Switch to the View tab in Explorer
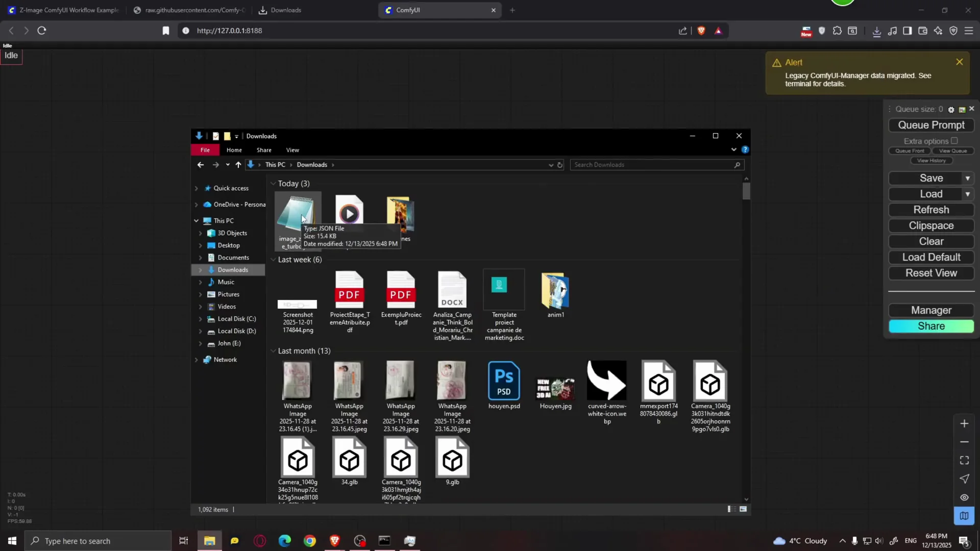 point(292,149)
